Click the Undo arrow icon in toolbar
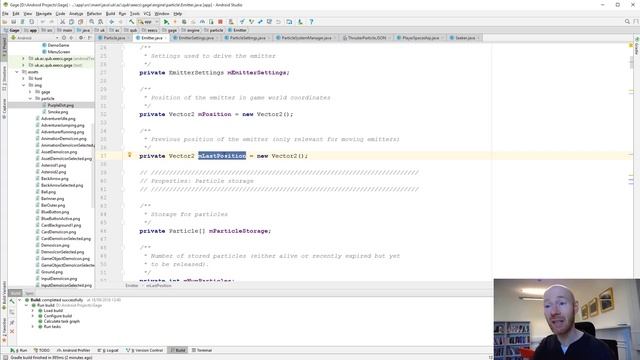This screenshot has width=640, height=360. point(43,22)
